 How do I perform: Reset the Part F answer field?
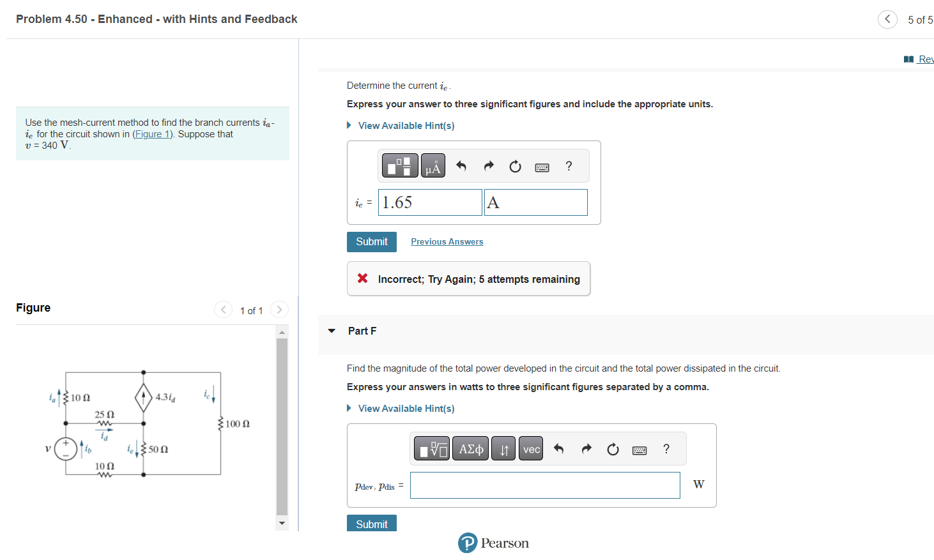tap(613, 449)
